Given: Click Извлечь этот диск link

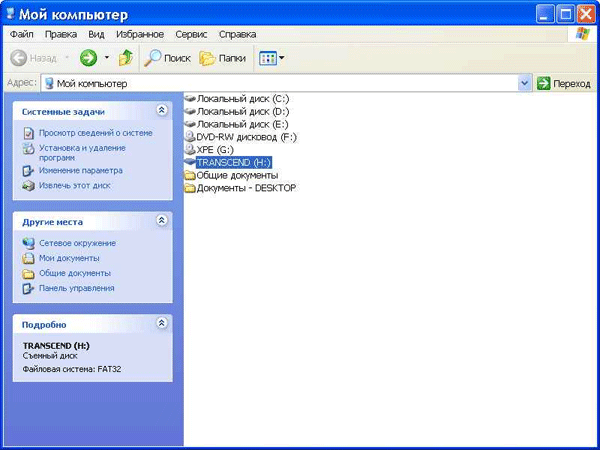Looking at the screenshot, I should click(74, 185).
